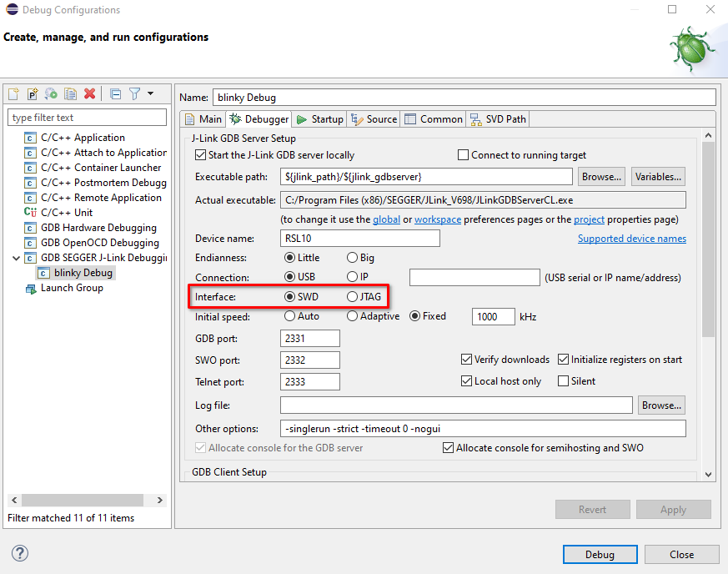Open the SVD Path tab
This screenshot has width=728, height=574.
pyautogui.click(x=498, y=119)
